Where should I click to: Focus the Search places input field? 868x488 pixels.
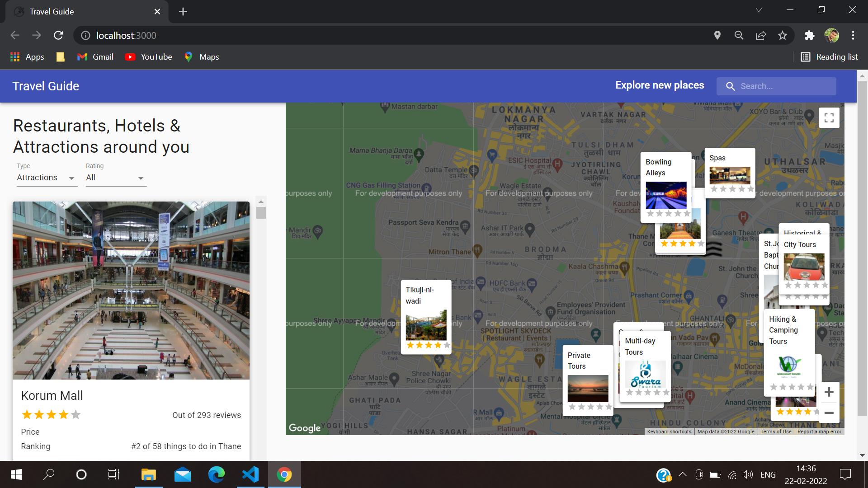pyautogui.click(x=776, y=86)
